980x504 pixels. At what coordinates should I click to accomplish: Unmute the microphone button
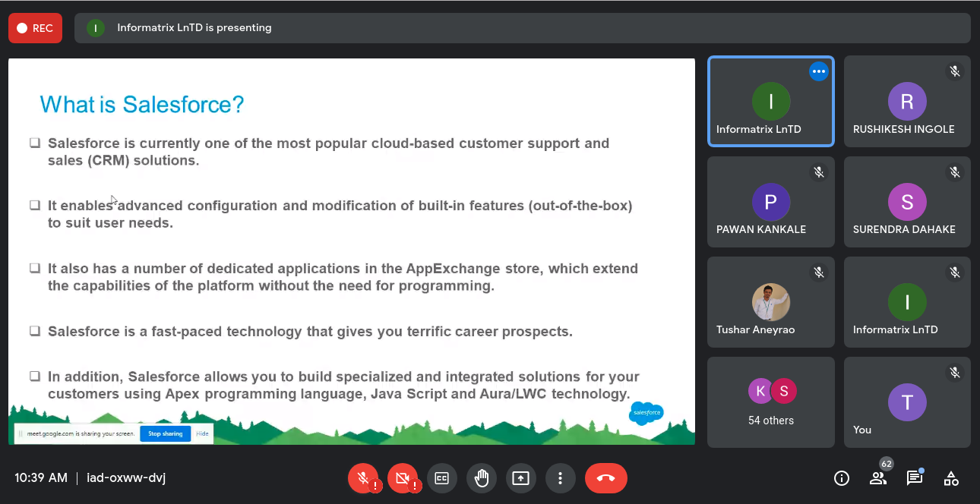click(x=363, y=478)
